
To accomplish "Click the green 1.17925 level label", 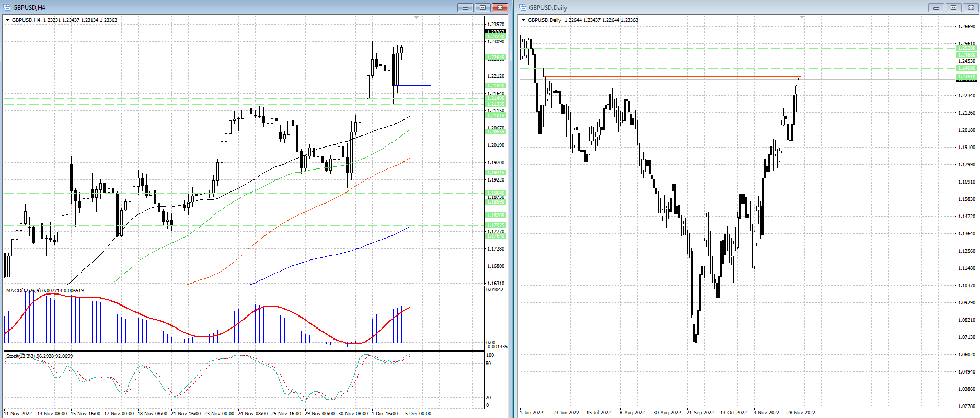I will coord(495,225).
